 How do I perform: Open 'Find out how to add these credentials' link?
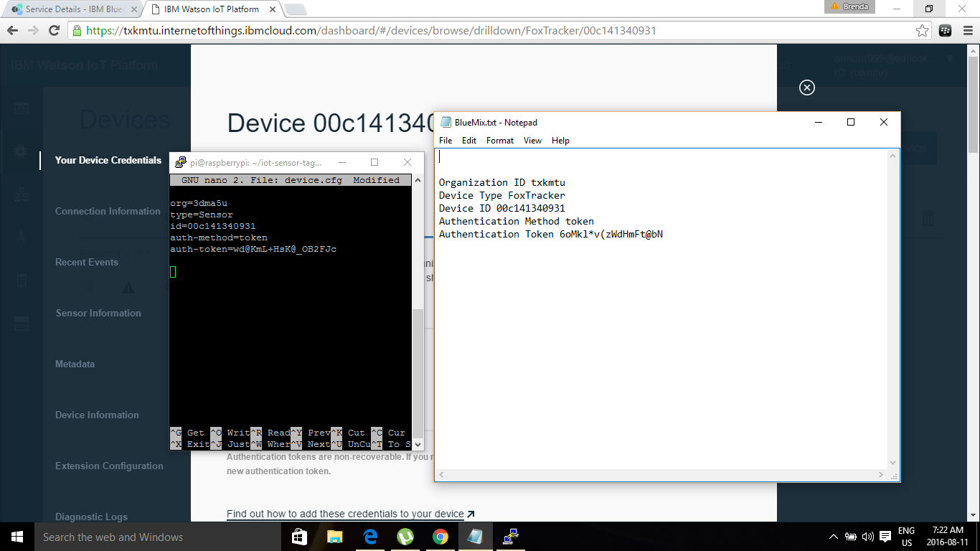coord(351,514)
